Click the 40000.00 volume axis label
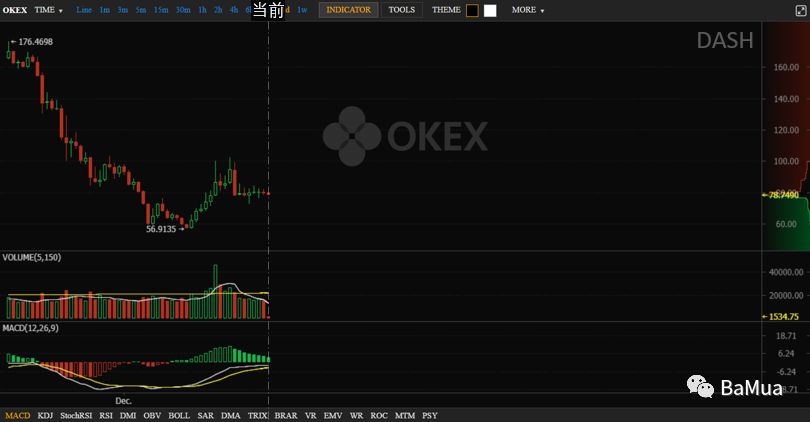This screenshot has width=810, height=422. [x=786, y=272]
